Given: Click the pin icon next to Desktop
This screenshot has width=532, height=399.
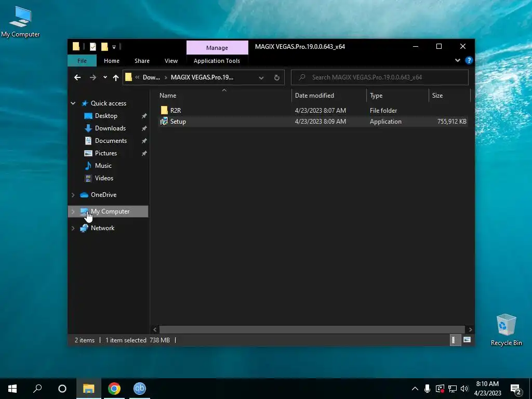Looking at the screenshot, I should [144, 116].
